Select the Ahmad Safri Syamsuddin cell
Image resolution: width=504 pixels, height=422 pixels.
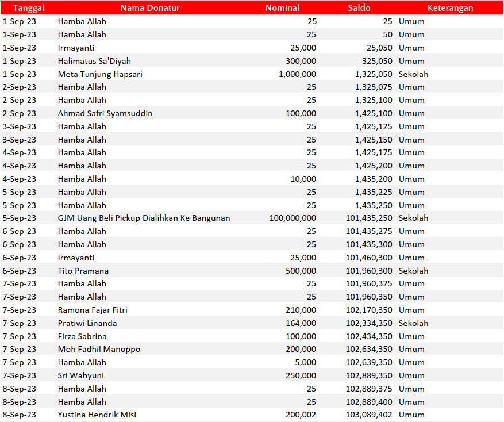click(x=105, y=113)
